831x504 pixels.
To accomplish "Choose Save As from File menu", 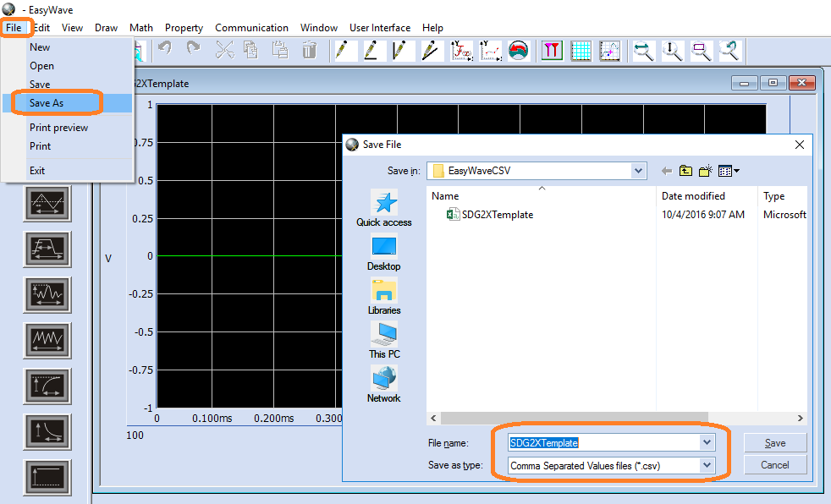I will 47,103.
